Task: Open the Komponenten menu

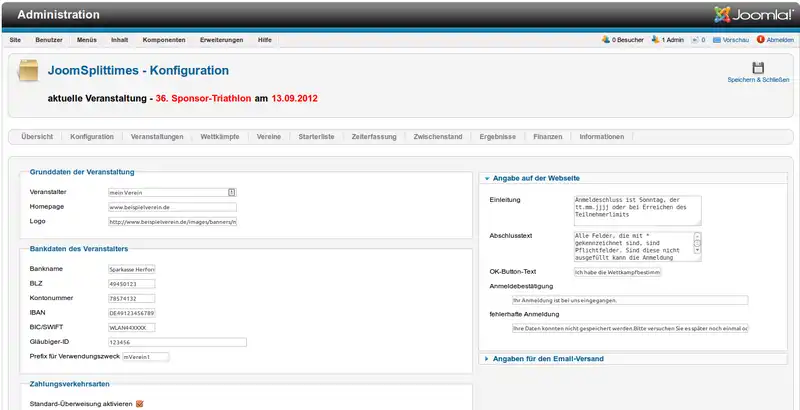Action: pos(164,40)
